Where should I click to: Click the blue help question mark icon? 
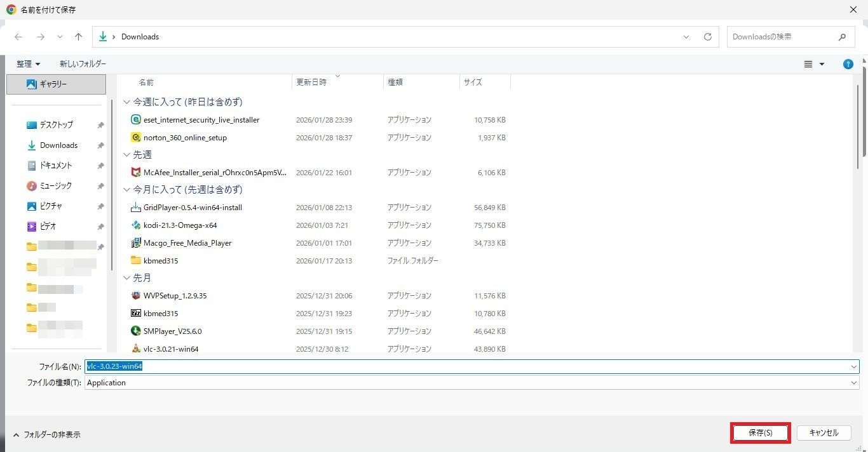click(848, 64)
